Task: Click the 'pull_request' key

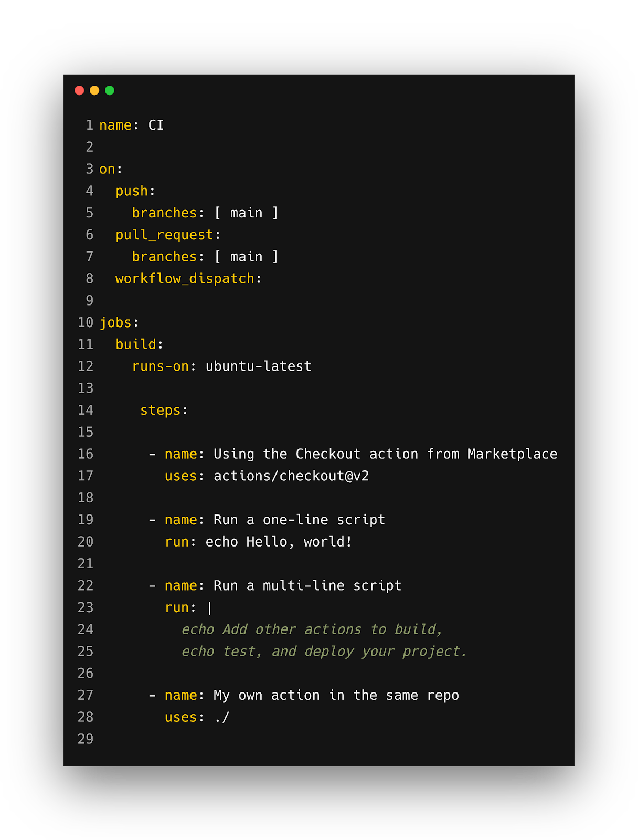Action: coord(164,235)
